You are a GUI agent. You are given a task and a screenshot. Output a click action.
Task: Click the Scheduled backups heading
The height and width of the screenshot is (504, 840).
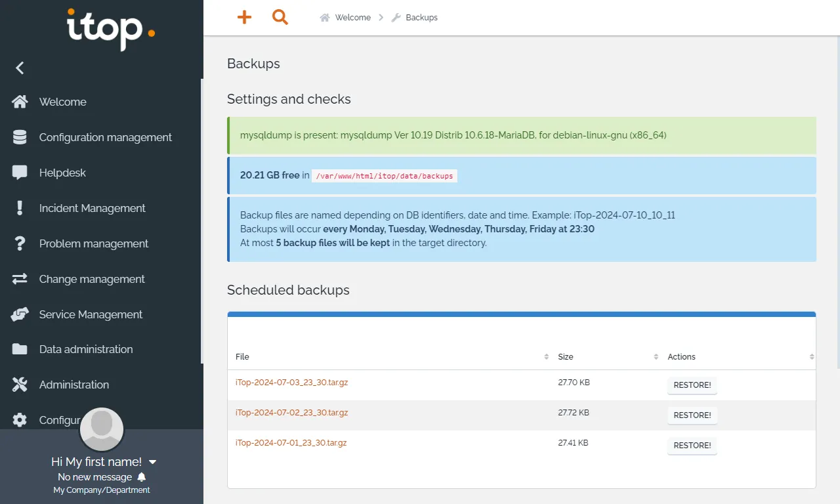tap(288, 290)
